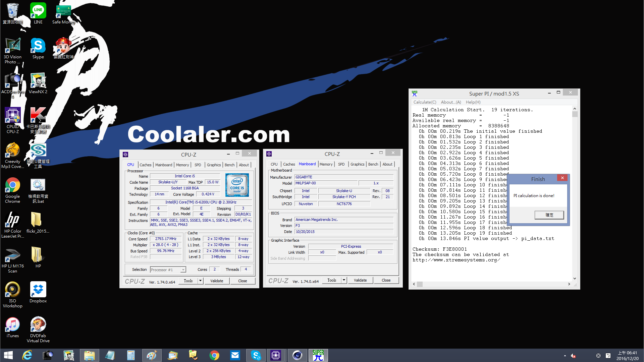Switch to Super PI taskbar button
This screenshot has height=362, width=644.
318,355
